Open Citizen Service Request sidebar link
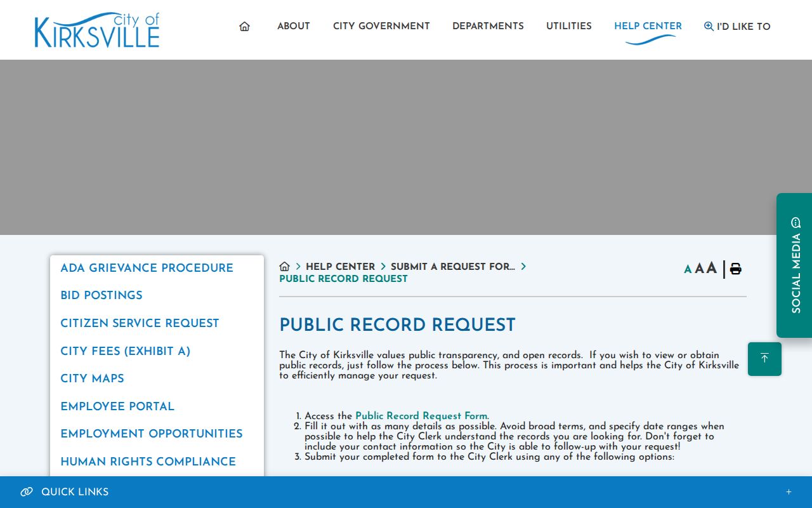 [x=140, y=323]
